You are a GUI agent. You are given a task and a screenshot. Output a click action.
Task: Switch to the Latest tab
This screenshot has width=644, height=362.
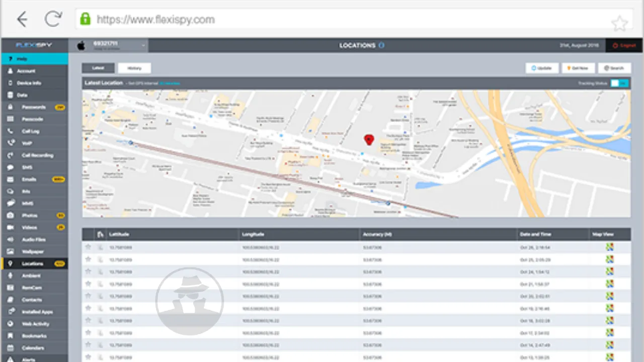click(x=99, y=68)
